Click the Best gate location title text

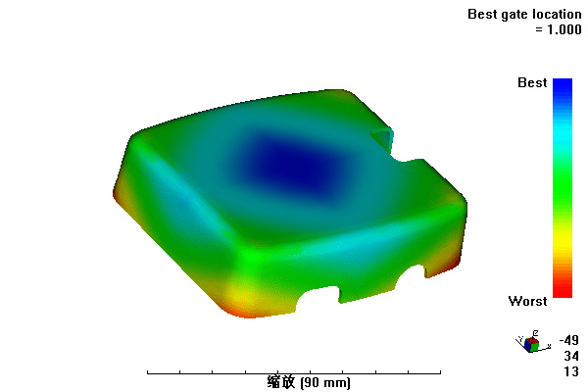tap(524, 15)
